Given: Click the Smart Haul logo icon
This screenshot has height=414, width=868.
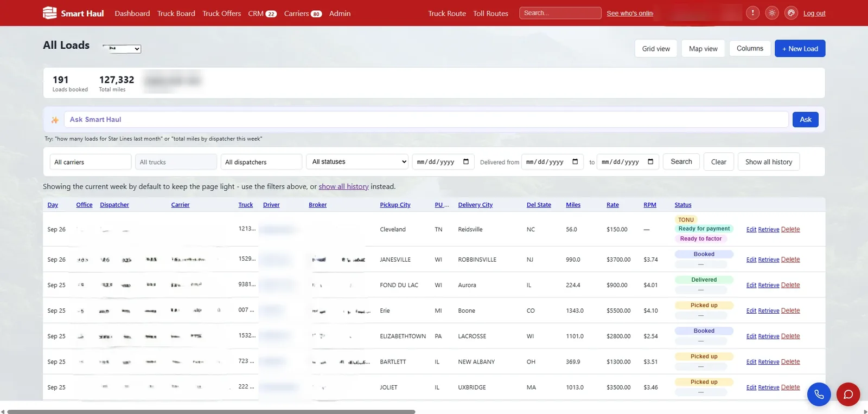Looking at the screenshot, I should click(49, 13).
